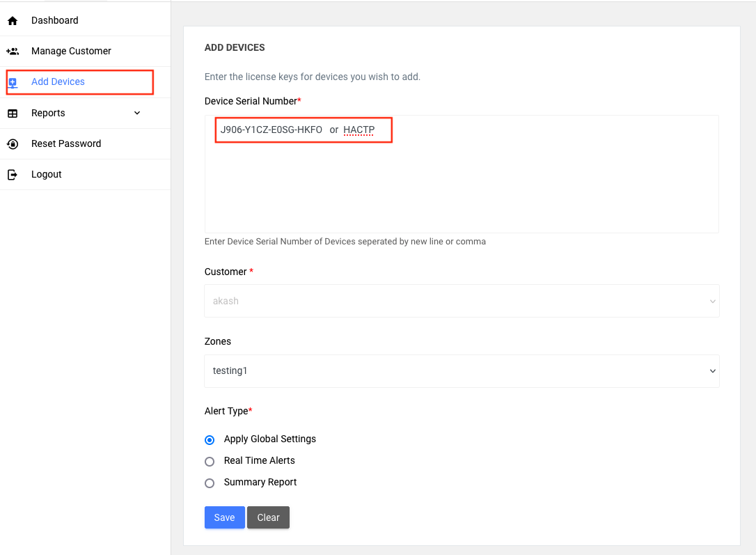Click inside Device Serial Number text area

pos(461,188)
